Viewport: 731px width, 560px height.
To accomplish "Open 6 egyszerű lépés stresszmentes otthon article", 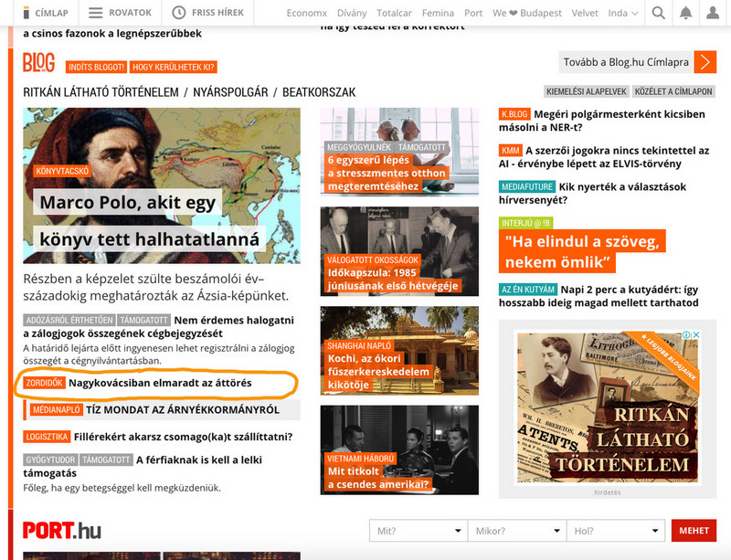I will 399,152.
